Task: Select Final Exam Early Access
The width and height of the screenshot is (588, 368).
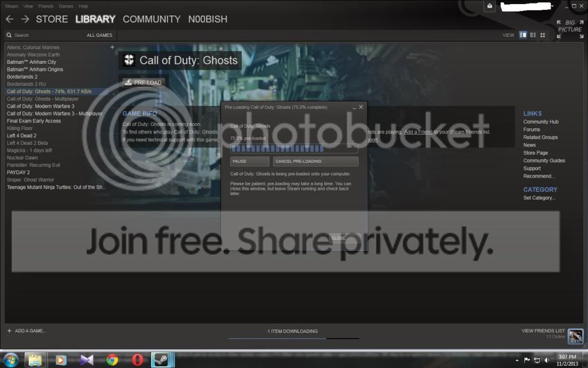Action: pos(34,121)
